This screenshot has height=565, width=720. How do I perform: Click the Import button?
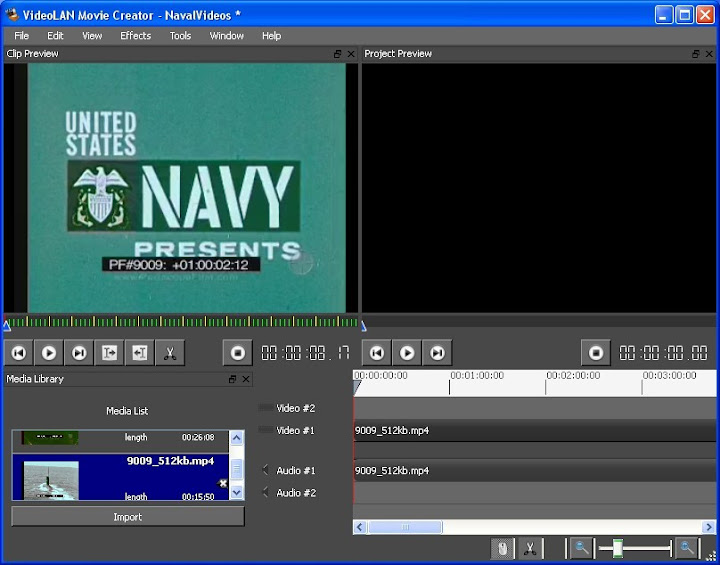click(128, 517)
